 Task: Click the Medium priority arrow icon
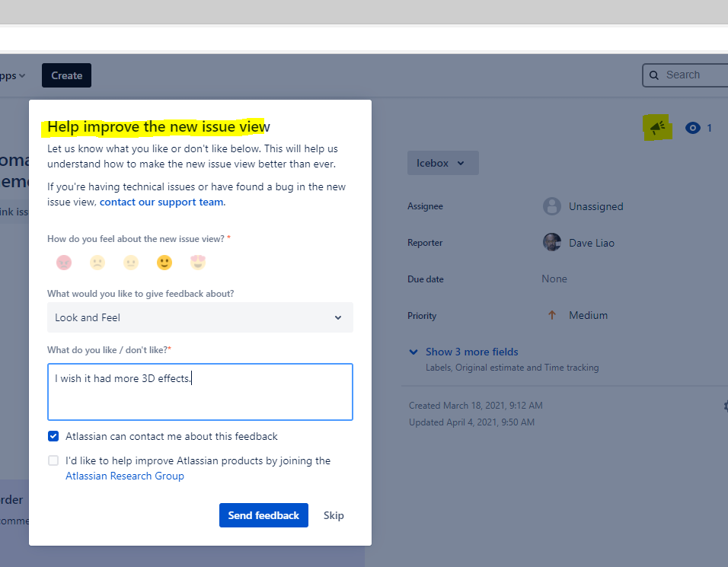click(552, 315)
